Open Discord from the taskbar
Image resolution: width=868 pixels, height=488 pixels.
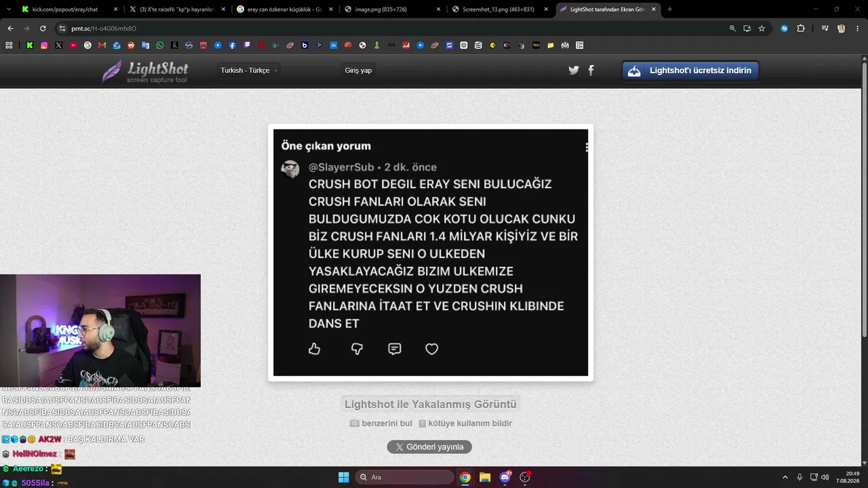click(x=505, y=477)
